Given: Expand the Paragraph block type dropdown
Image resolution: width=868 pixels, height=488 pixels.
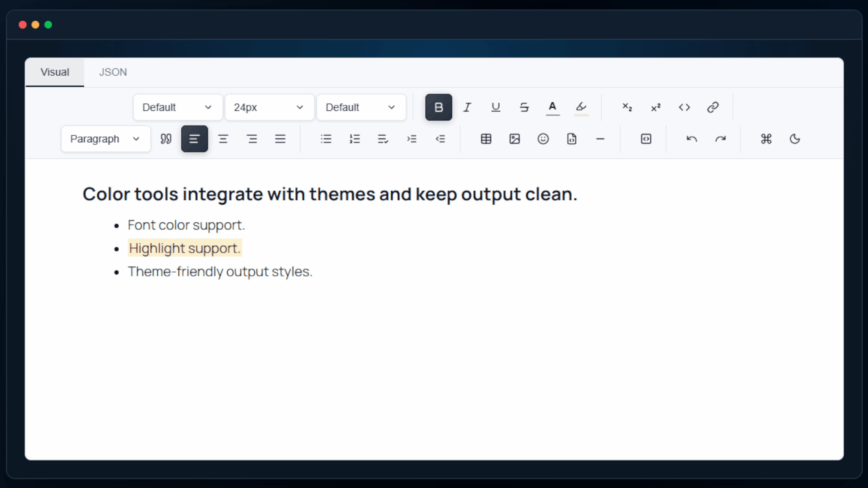Looking at the screenshot, I should pyautogui.click(x=105, y=139).
